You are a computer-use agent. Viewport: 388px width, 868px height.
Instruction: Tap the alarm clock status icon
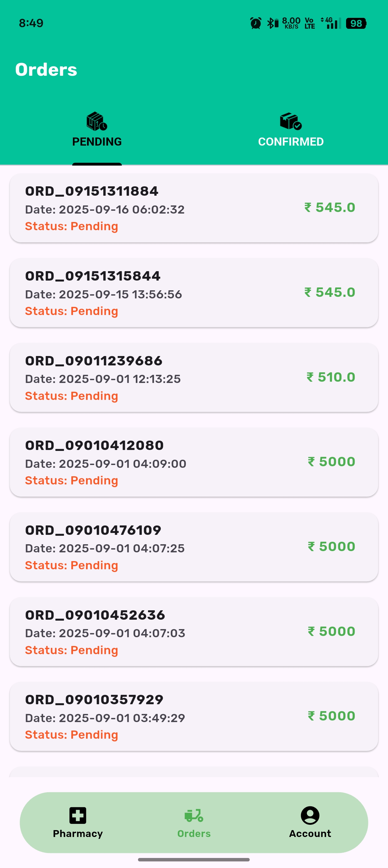tap(256, 23)
